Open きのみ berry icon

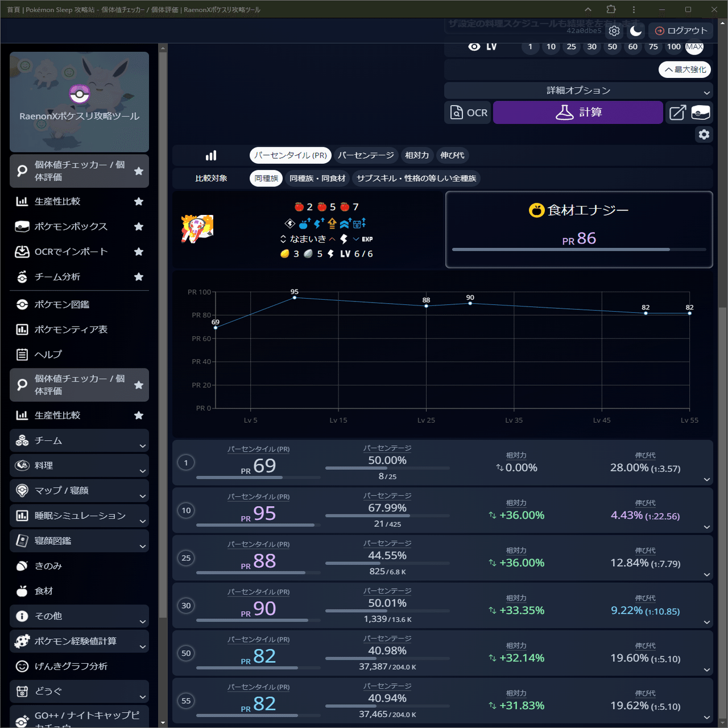[x=22, y=566]
